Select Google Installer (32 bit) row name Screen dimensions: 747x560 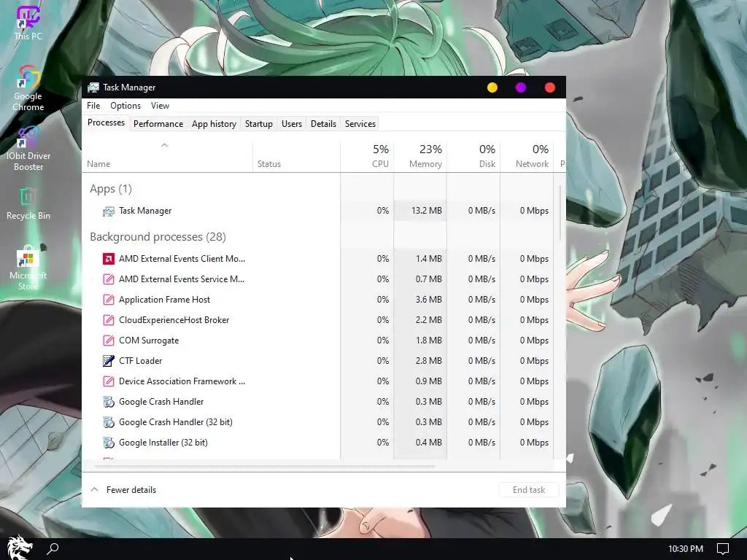(x=163, y=443)
